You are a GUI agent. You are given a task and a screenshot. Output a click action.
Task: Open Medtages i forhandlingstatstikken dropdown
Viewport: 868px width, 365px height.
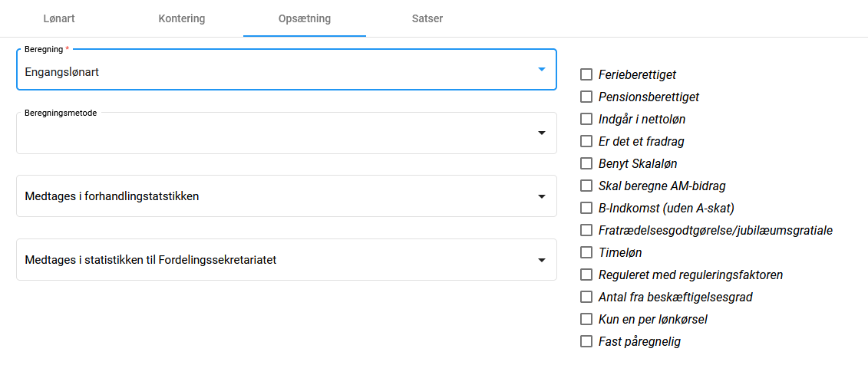[285, 196]
